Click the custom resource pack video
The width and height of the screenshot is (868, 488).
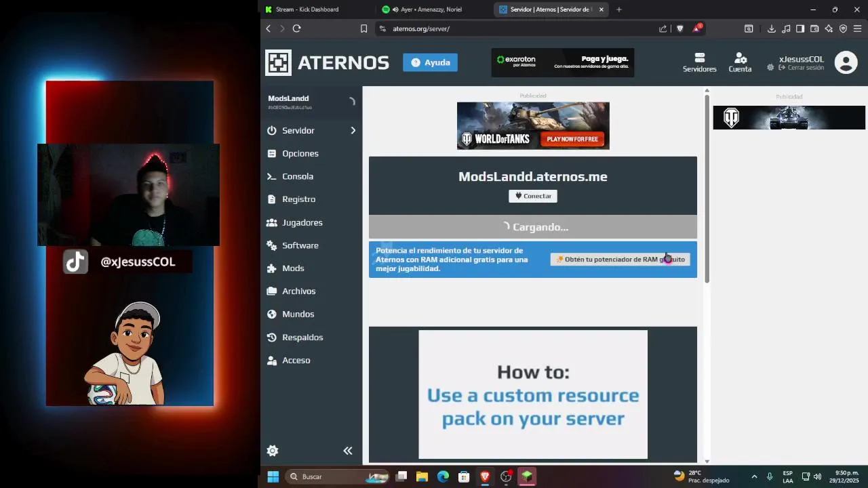point(533,394)
